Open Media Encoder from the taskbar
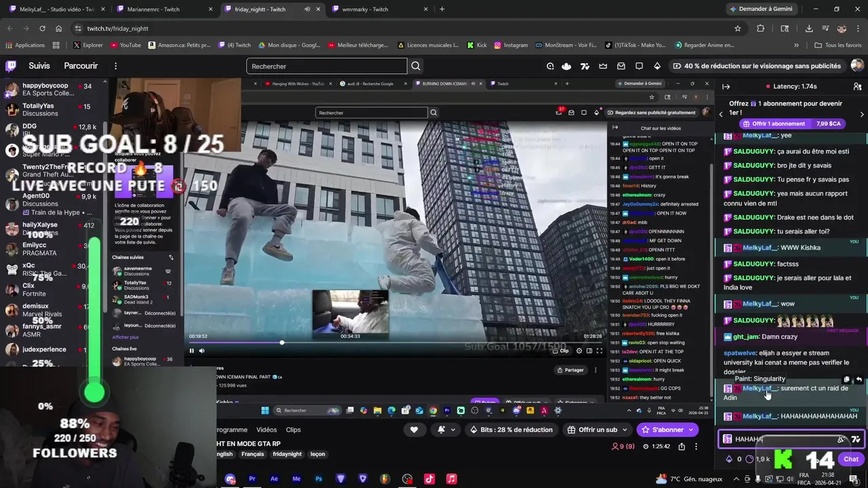Viewport: 868px width, 488px height. pyautogui.click(x=296, y=479)
